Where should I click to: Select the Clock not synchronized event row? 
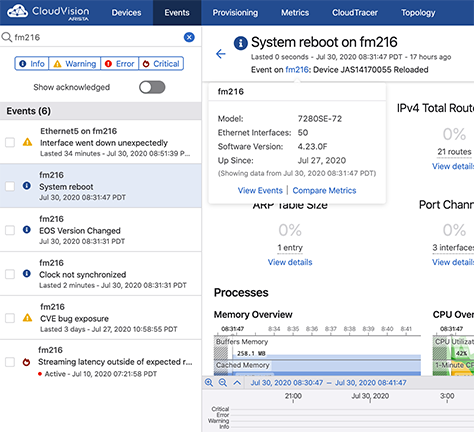(101, 274)
